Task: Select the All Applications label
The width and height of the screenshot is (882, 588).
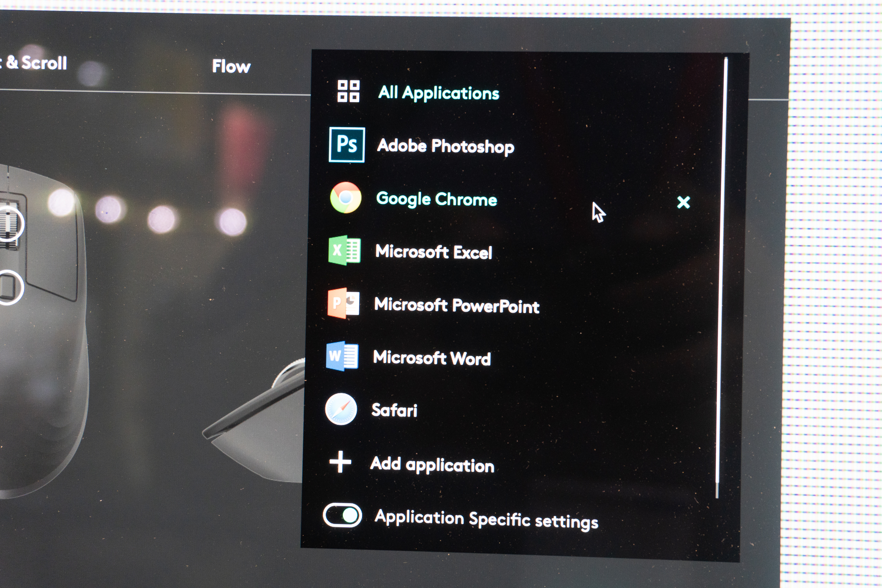Action: coord(438,93)
